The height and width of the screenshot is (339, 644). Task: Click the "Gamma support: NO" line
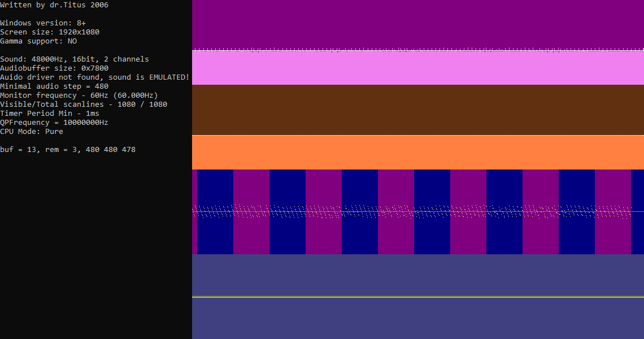(38, 41)
